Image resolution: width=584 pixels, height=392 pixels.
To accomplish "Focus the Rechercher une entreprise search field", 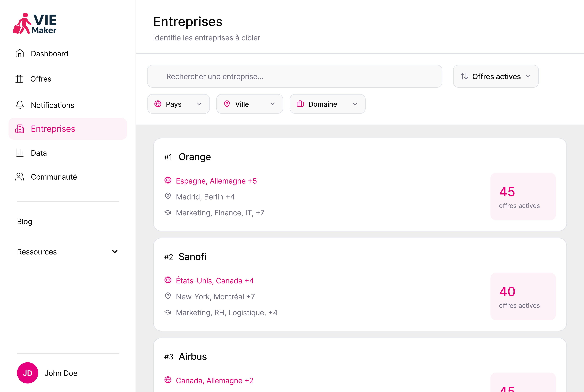I will point(295,76).
